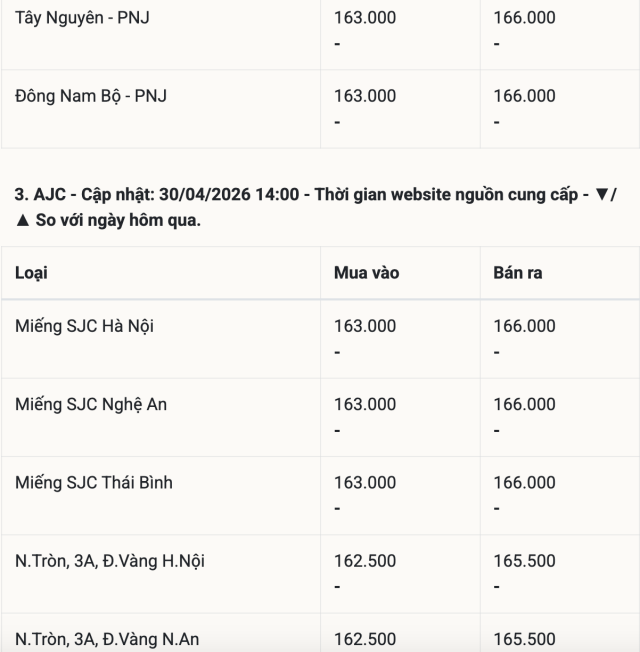
Task: Select the Miếng SJC Thái Bình row label
Action: [94, 483]
